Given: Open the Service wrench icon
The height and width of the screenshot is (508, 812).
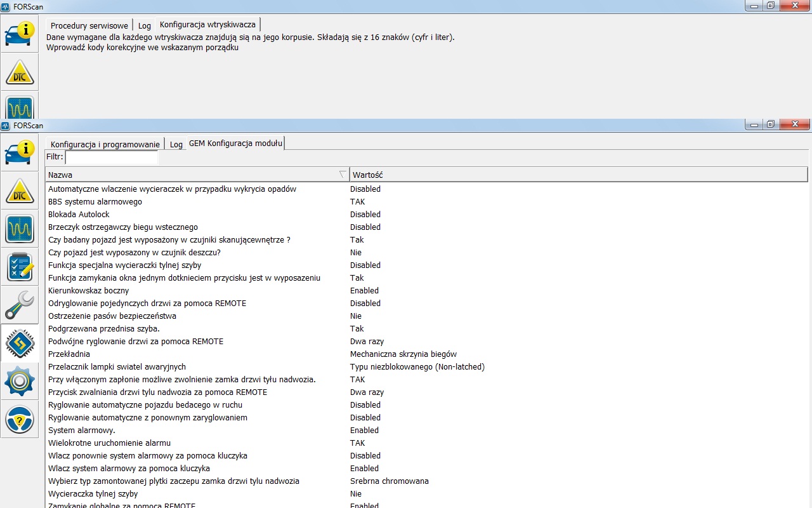Looking at the screenshot, I should point(20,305).
